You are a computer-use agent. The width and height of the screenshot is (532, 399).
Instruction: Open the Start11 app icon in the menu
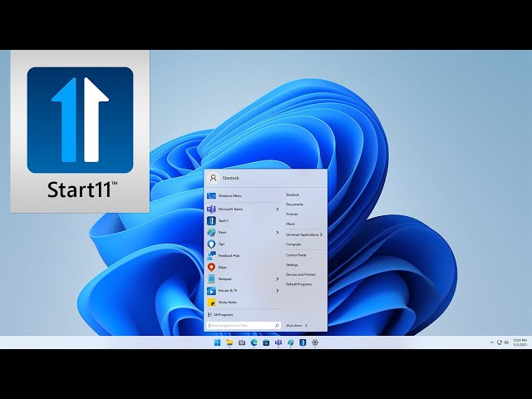point(211,221)
